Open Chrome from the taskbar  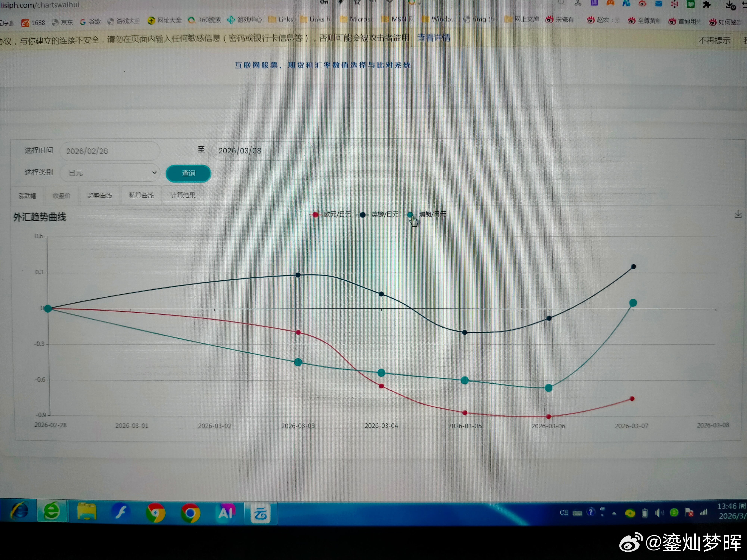click(190, 513)
